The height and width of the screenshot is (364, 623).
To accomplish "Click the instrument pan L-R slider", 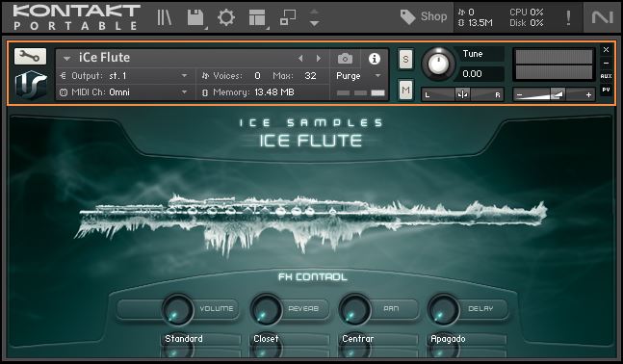I will click(462, 94).
